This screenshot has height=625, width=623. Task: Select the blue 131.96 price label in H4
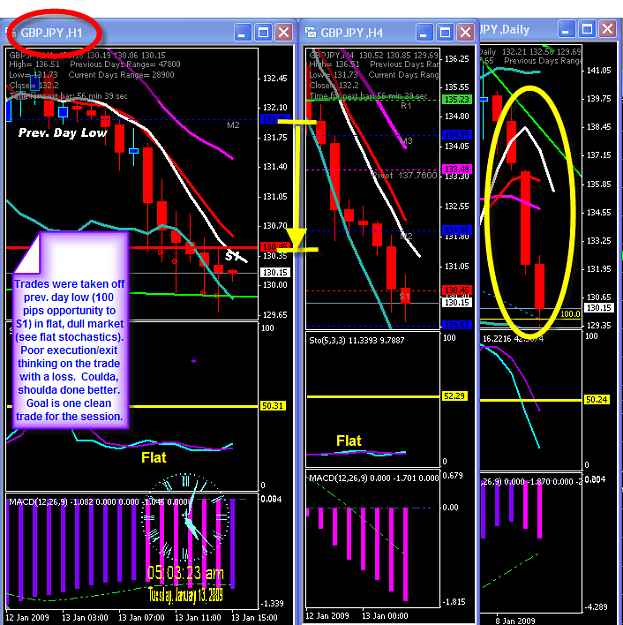pyautogui.click(x=457, y=230)
